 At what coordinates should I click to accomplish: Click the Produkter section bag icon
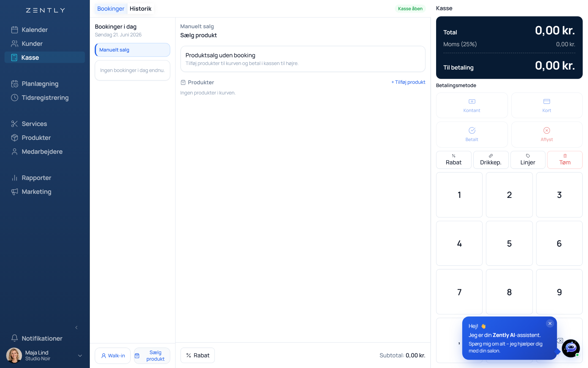pos(183,82)
